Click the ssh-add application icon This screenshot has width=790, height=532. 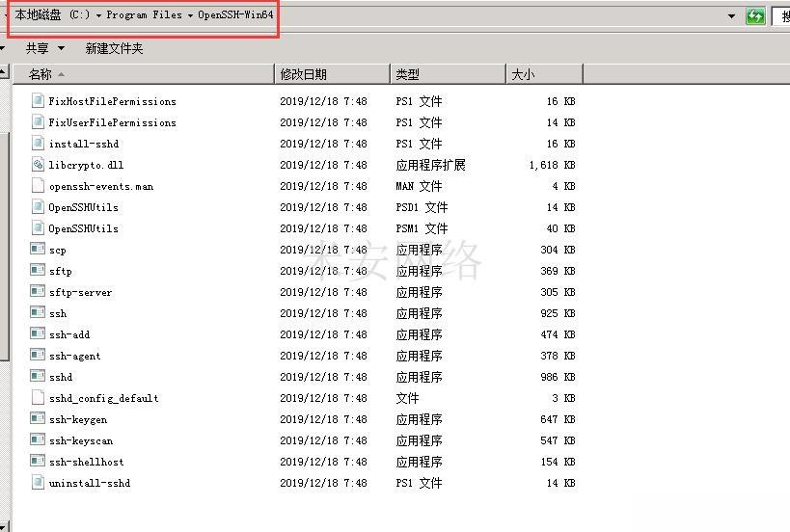(x=38, y=333)
